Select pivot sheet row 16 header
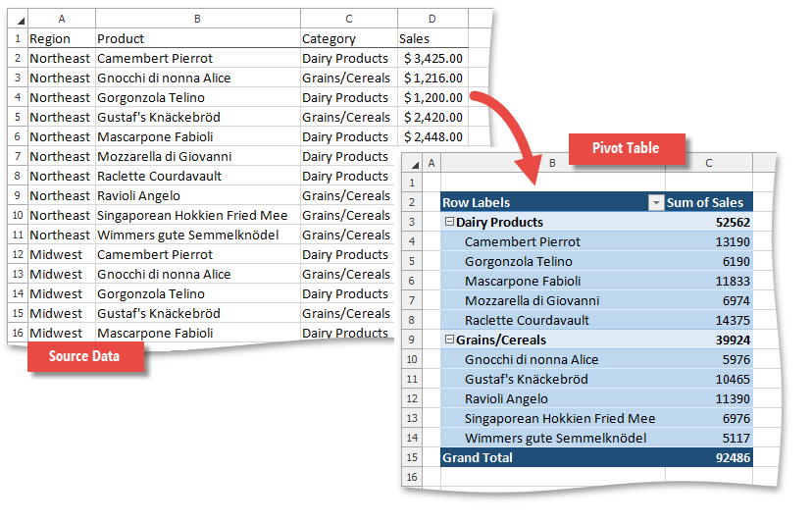812x524 pixels. point(412,477)
